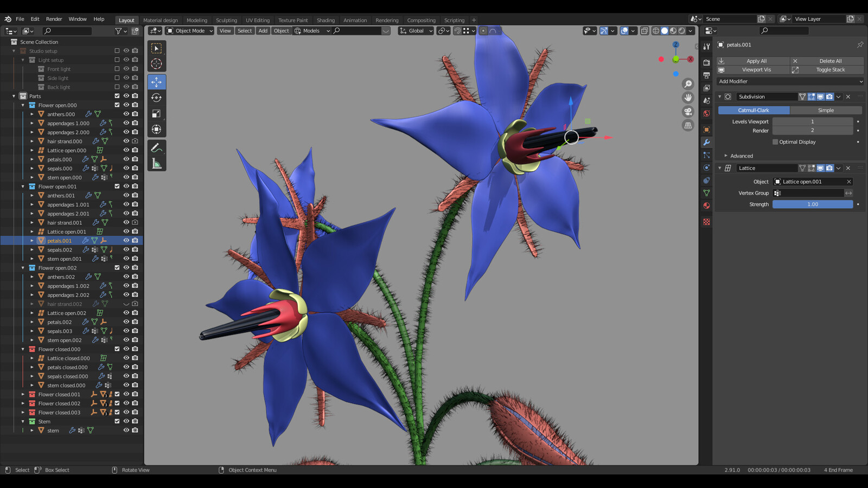Click the viewport zoom magnifier icon
Screen dimensions: 868x488
click(x=688, y=84)
